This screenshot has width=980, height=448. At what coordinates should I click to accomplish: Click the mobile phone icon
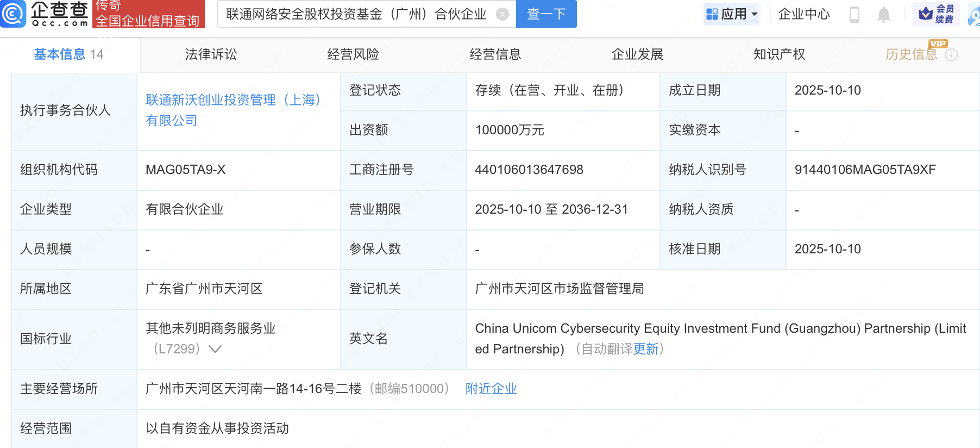854,15
